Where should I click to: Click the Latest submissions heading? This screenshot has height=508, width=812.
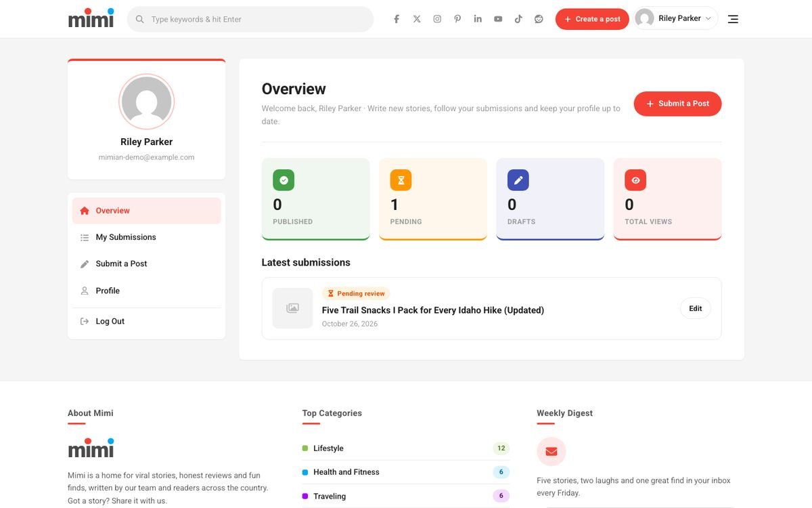[306, 262]
